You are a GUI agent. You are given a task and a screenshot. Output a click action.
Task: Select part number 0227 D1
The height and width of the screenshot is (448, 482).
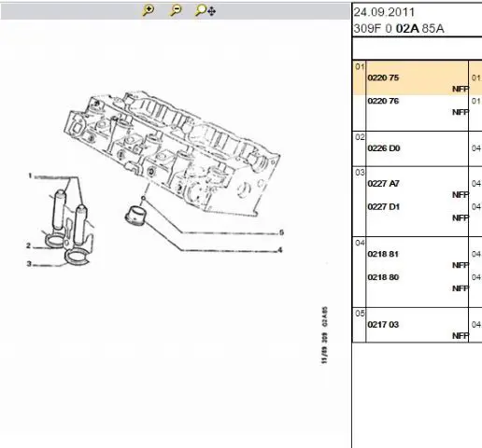383,207
